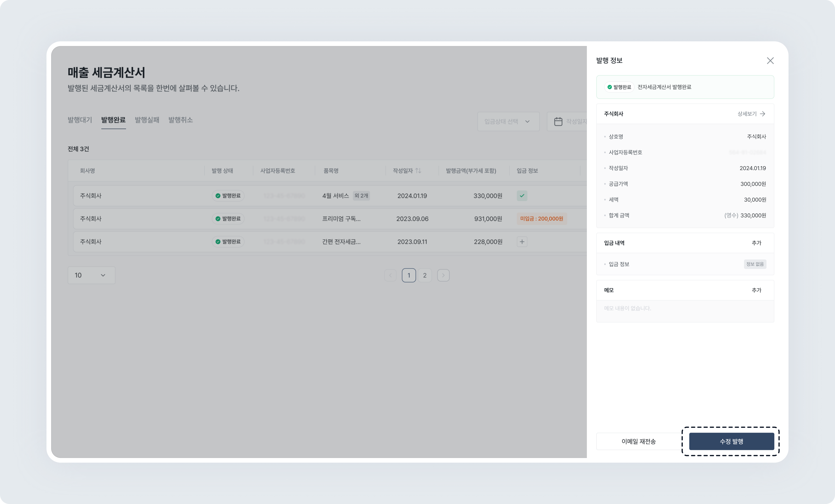Switch to the 발행대기 tab
This screenshot has height=504, width=835.
point(80,119)
